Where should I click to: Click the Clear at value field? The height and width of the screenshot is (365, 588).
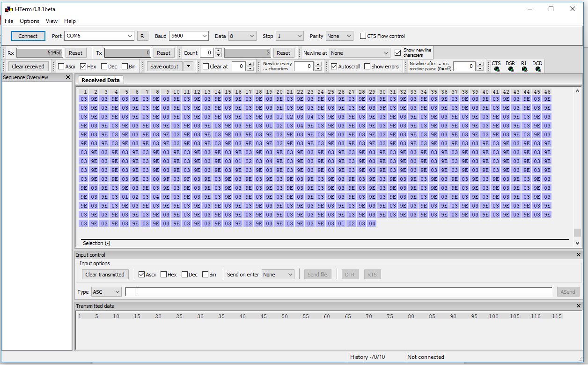tap(239, 67)
